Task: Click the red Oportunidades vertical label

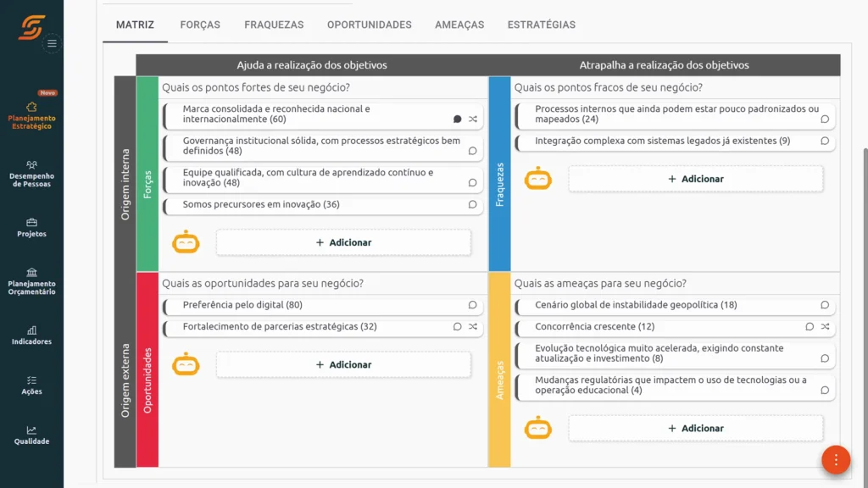Action: (147, 369)
